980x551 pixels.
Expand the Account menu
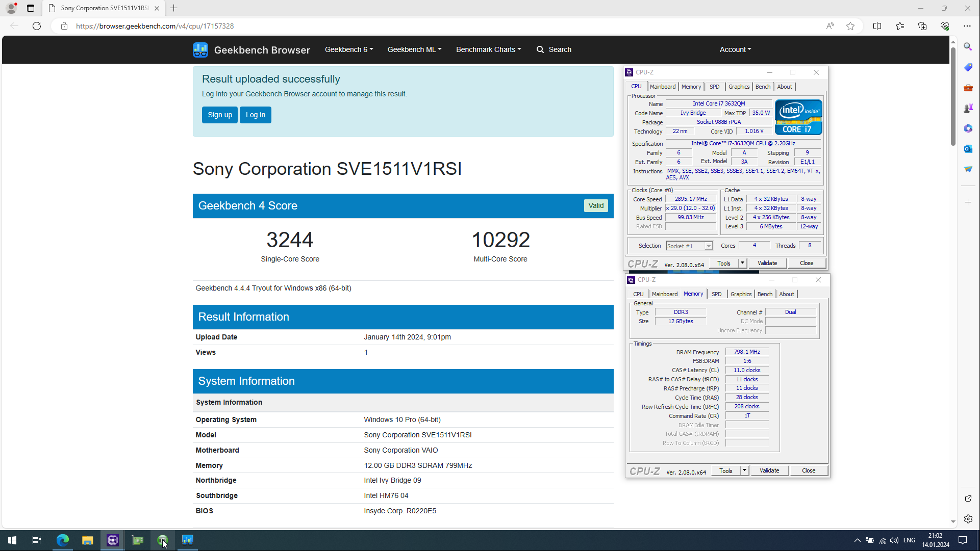[x=735, y=49]
